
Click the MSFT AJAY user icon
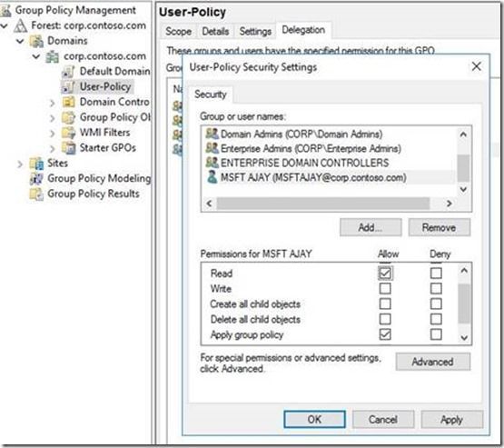212,177
